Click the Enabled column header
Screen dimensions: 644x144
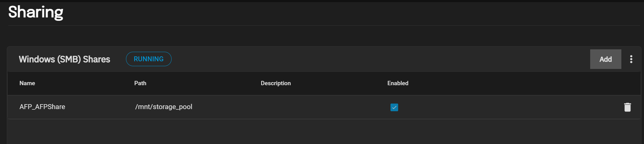[x=398, y=83]
